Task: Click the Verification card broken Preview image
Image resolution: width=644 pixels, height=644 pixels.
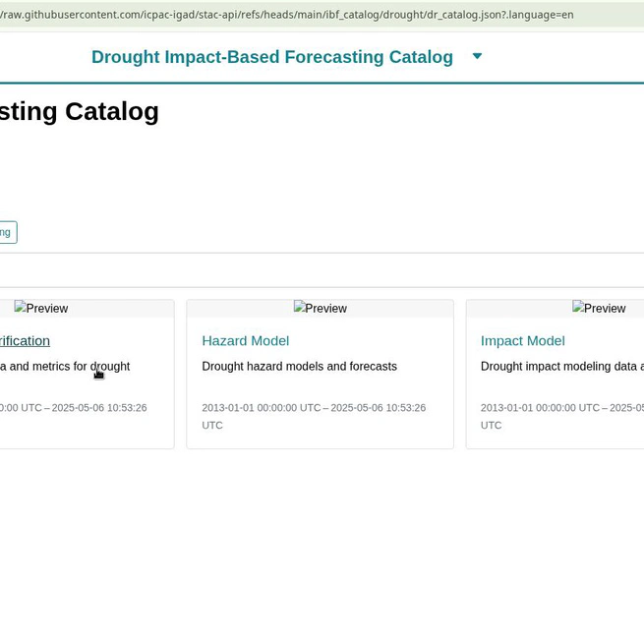Action: tap(41, 308)
